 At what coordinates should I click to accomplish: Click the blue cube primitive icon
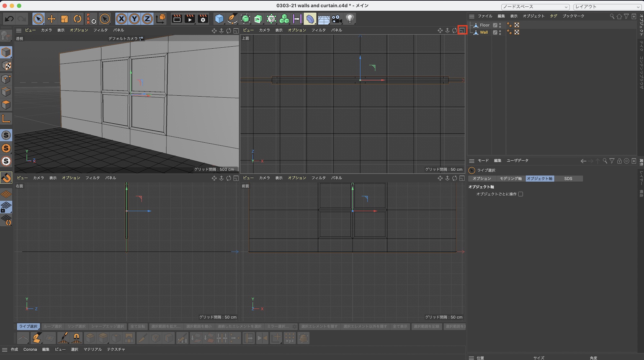pos(219,19)
